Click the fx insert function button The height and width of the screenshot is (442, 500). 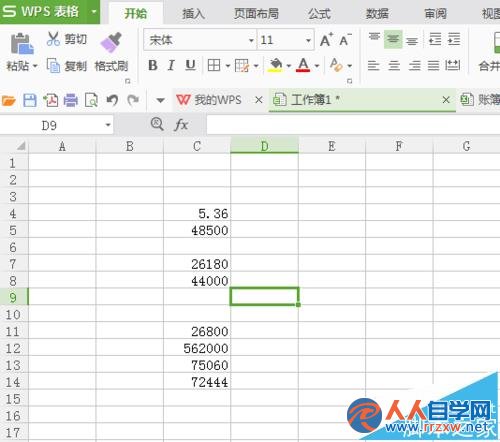tap(181, 125)
